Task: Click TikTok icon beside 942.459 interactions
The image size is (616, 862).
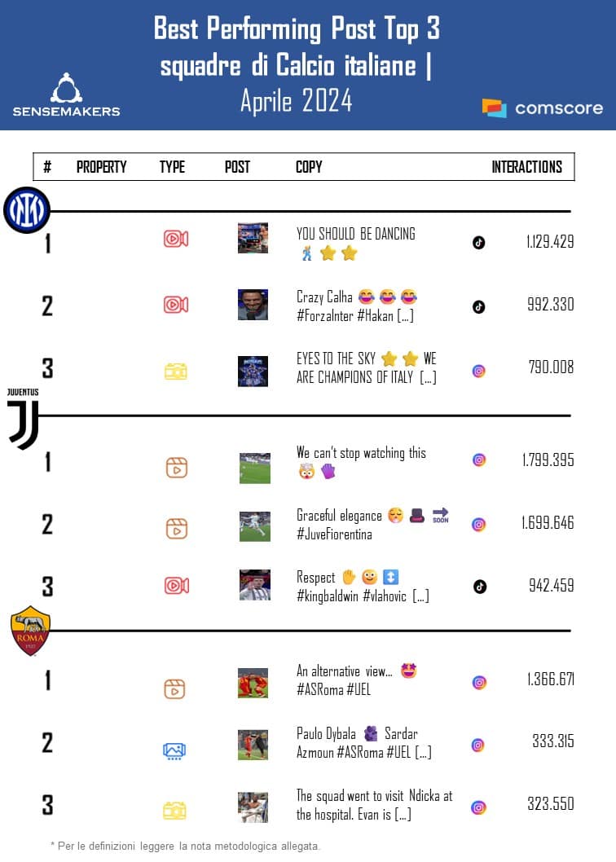Action: pyautogui.click(x=480, y=586)
